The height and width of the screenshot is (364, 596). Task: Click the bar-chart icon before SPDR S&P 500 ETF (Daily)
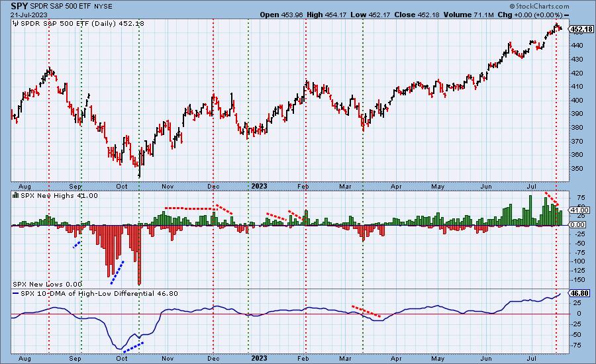[16, 24]
